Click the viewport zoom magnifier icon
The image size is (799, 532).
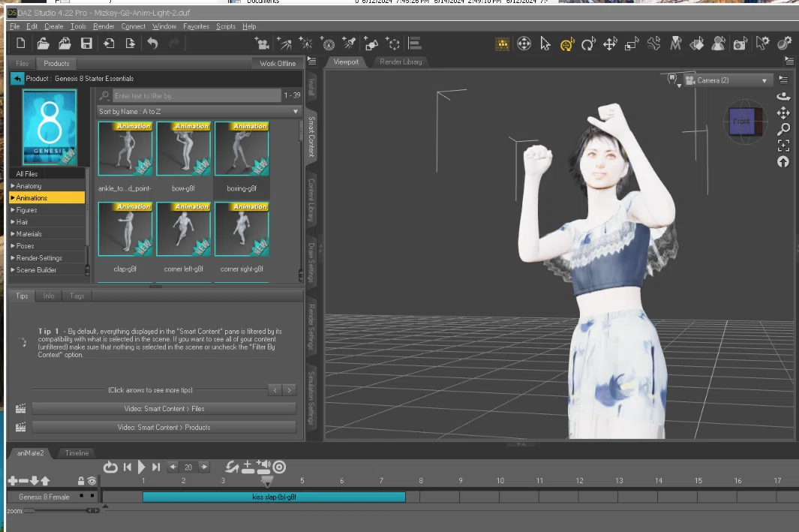783,129
